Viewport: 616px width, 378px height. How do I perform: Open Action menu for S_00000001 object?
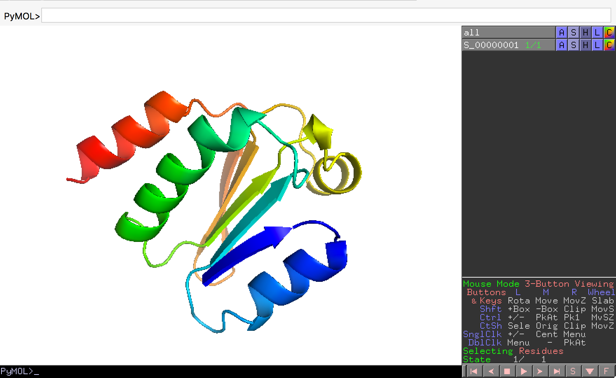coord(561,45)
